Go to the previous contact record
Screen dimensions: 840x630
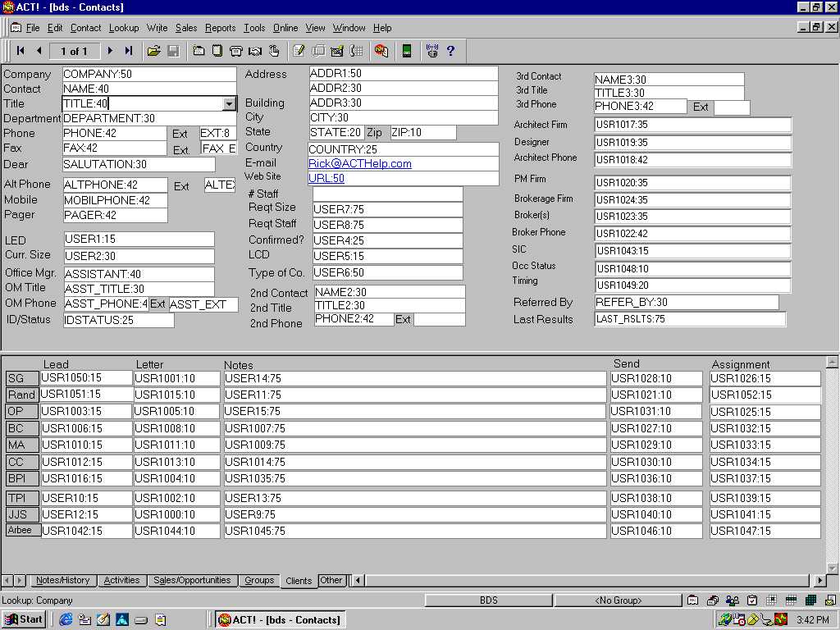pos(39,51)
